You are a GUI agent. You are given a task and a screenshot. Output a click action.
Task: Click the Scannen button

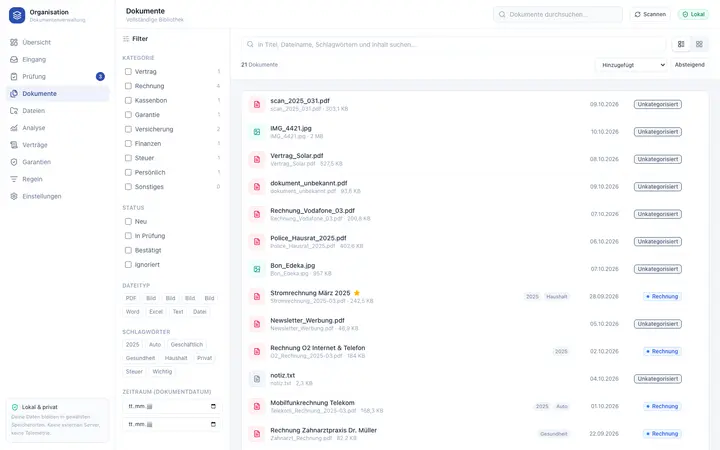[x=650, y=14]
